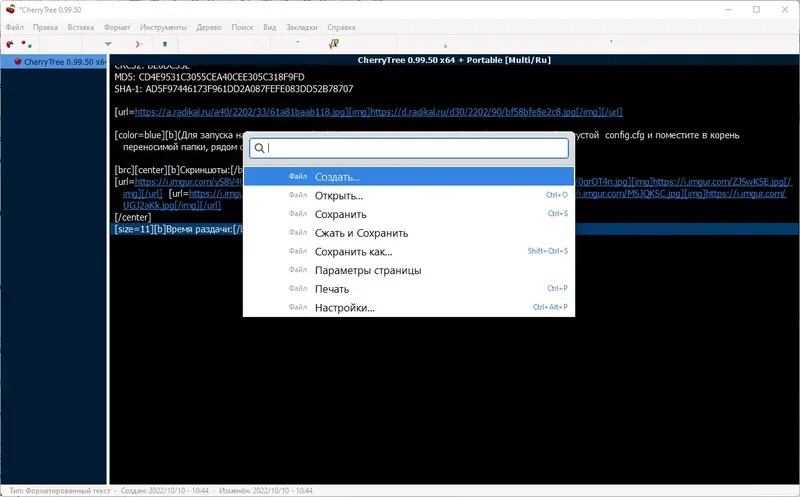Click the [brc][center][b]Скриншоты line

(179, 170)
